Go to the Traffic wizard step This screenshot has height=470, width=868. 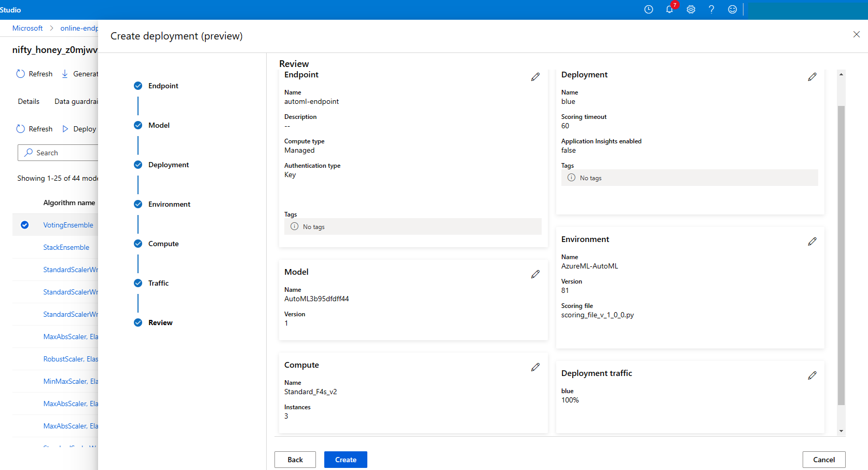click(158, 283)
